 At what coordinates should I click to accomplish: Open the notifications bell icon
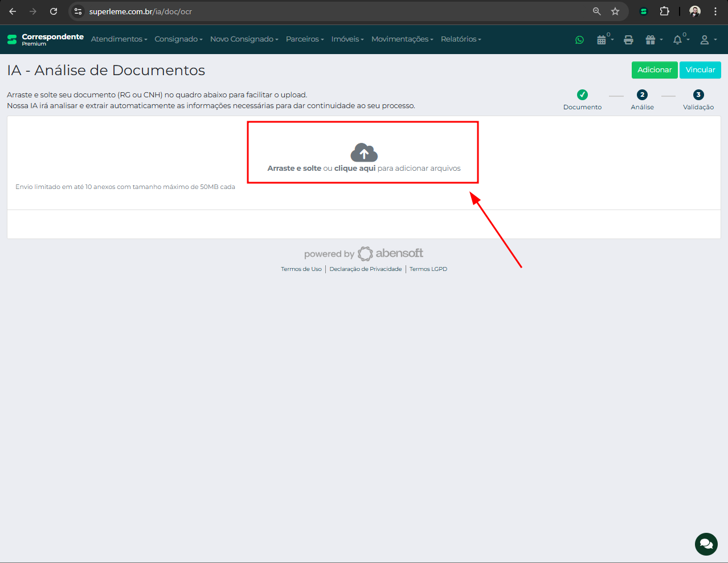coord(677,40)
